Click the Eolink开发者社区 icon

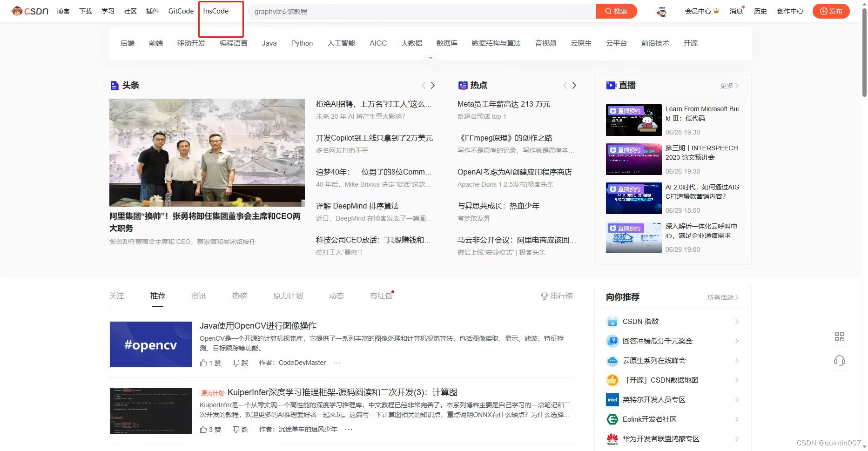click(x=612, y=419)
